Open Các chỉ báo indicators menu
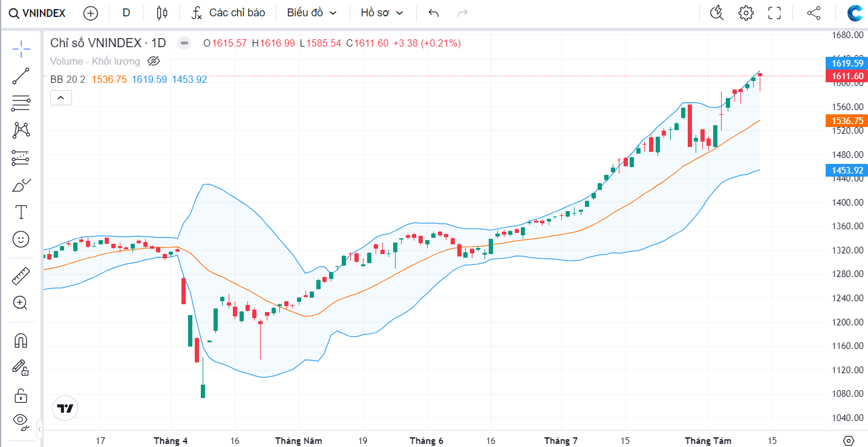 tap(228, 13)
